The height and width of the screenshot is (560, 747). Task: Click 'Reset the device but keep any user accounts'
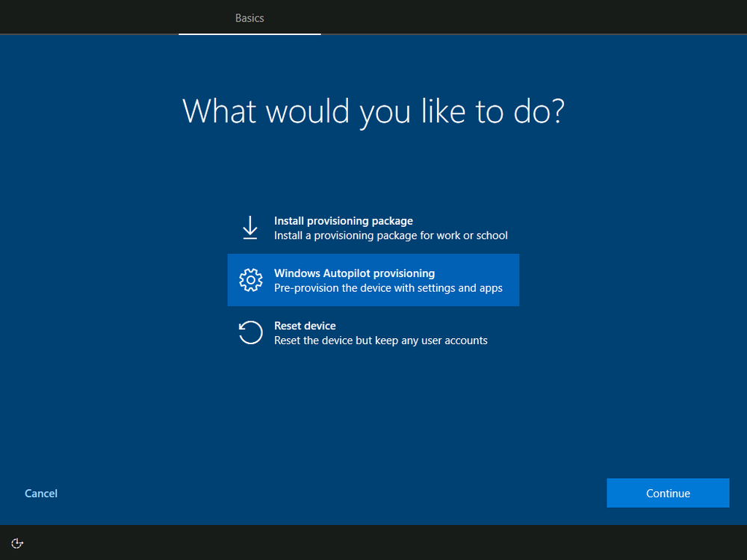point(381,340)
